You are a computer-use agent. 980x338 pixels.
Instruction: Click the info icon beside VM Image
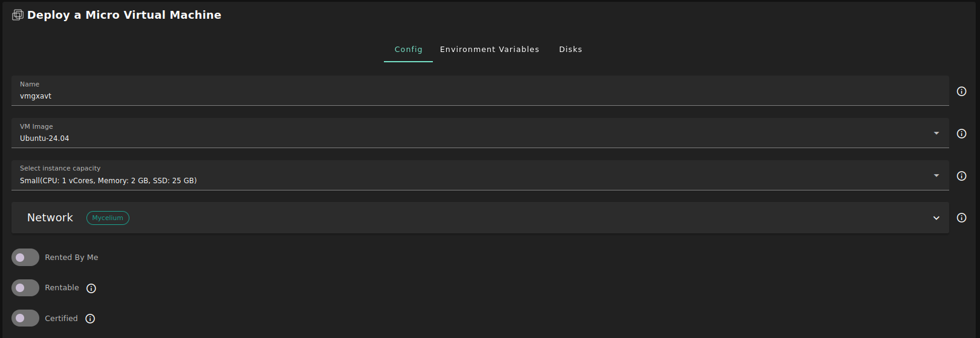(x=961, y=134)
